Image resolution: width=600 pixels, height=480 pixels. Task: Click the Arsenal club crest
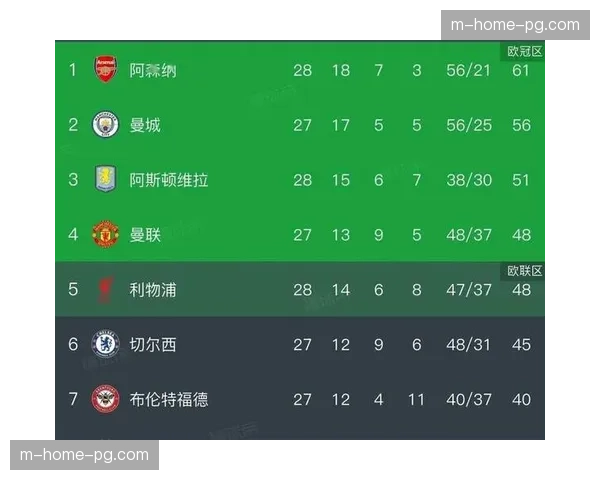(105, 70)
